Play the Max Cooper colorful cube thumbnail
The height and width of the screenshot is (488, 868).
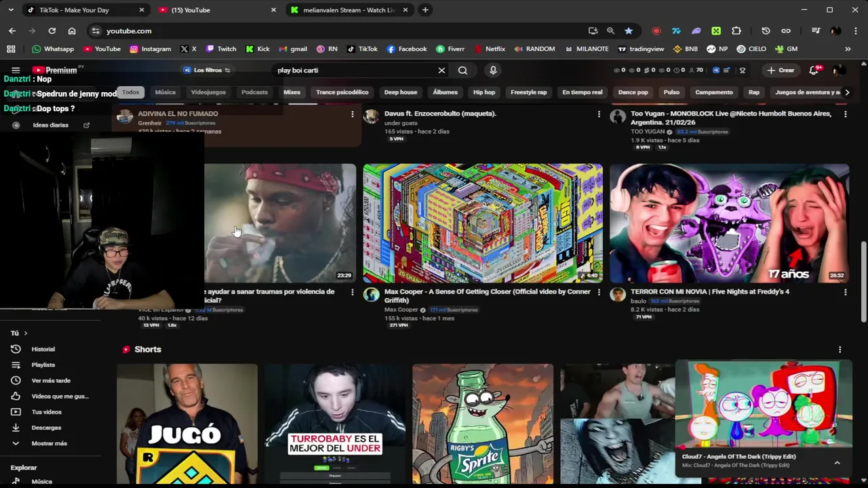pyautogui.click(x=483, y=223)
